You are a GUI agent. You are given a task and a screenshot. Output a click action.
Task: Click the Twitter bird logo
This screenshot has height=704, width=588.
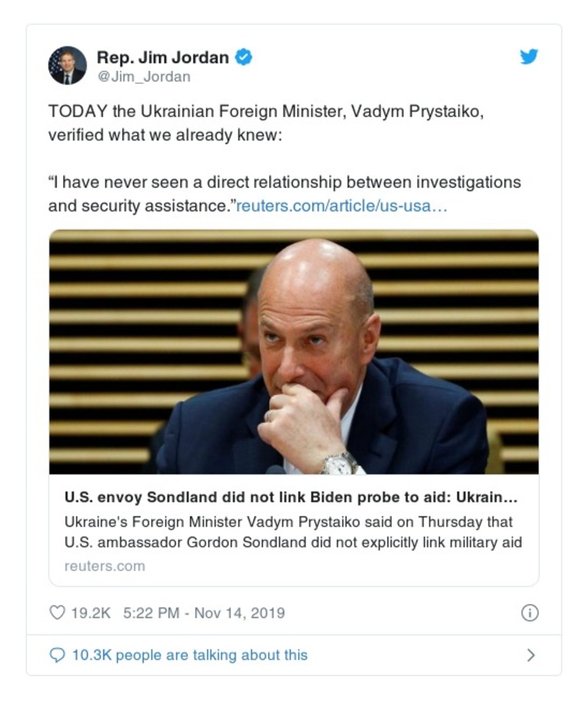click(528, 57)
